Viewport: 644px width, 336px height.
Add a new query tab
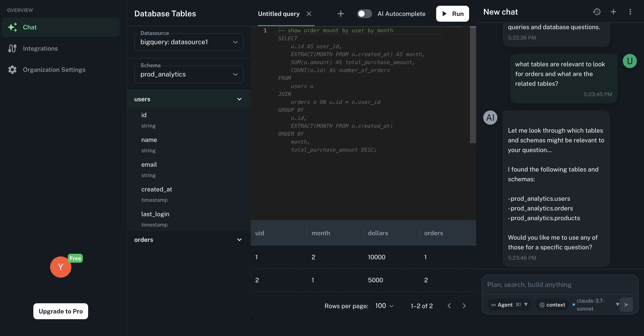coord(341,14)
